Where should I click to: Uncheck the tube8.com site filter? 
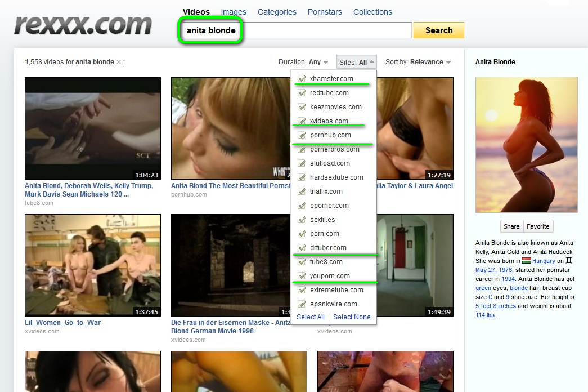[x=302, y=262]
